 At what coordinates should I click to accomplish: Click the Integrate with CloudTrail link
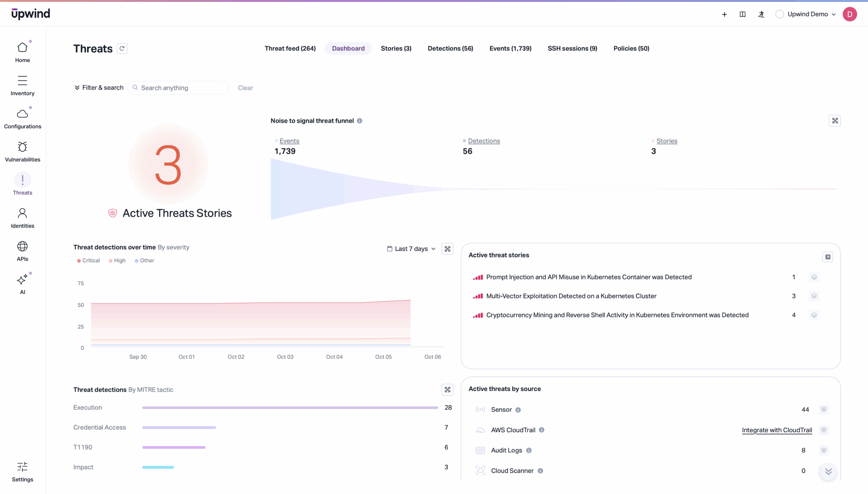click(x=777, y=430)
